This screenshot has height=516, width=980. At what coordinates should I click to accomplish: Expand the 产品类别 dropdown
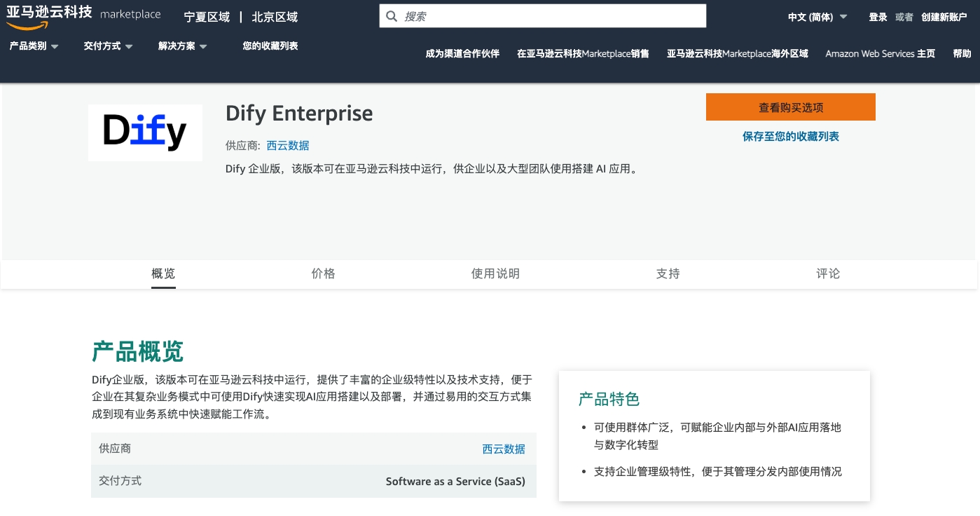click(x=34, y=46)
